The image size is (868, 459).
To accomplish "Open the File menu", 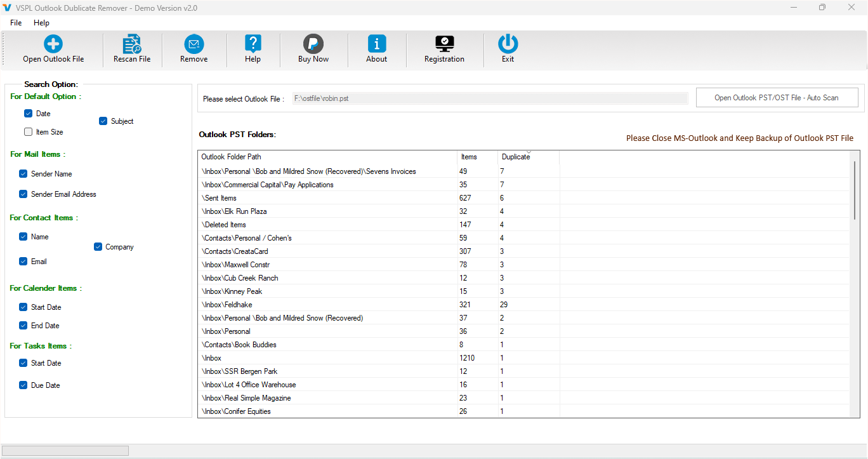I will pos(16,23).
